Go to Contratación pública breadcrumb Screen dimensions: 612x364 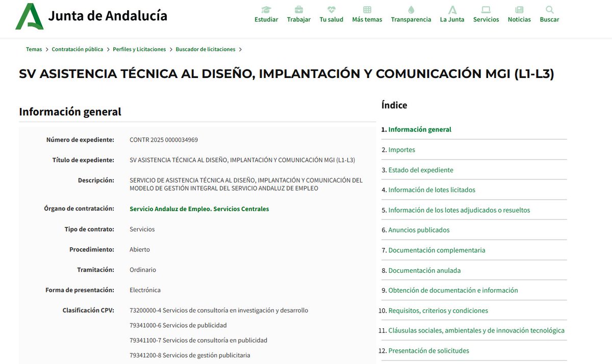[78, 49]
